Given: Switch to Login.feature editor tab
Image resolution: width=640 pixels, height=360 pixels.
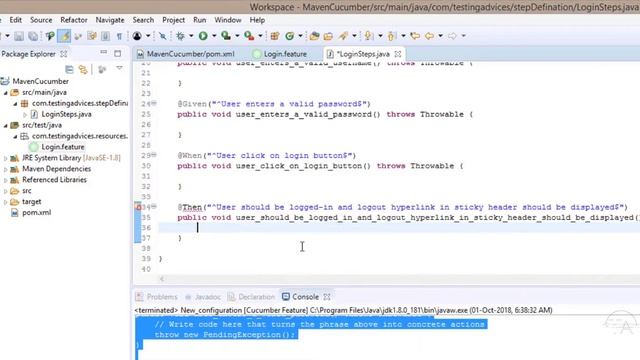Looking at the screenshot, I should pyautogui.click(x=280, y=54).
